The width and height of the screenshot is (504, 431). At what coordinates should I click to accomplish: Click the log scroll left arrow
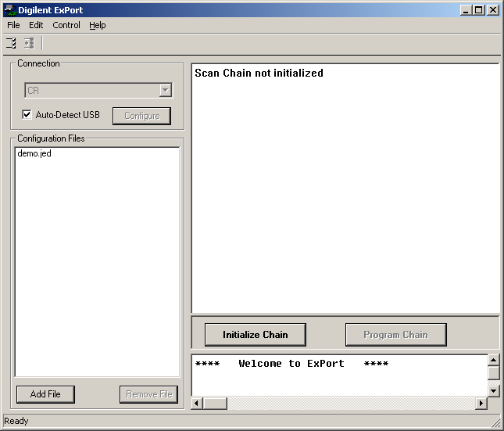(197, 403)
